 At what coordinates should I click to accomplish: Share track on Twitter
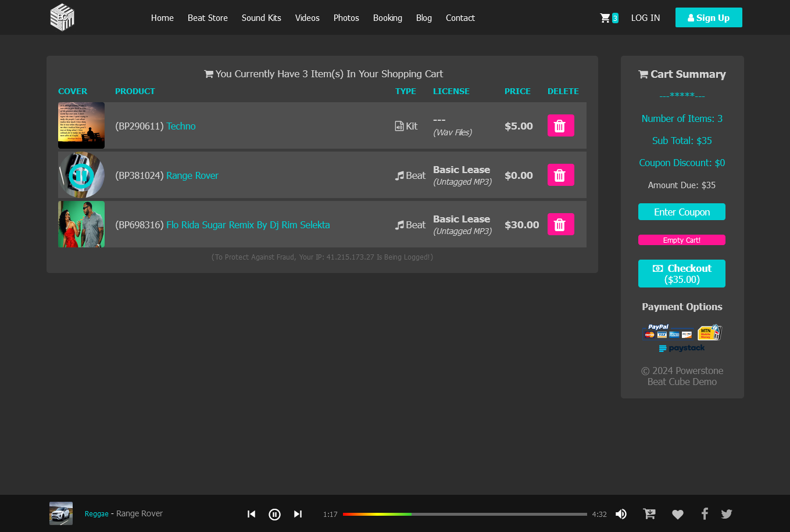(727, 514)
